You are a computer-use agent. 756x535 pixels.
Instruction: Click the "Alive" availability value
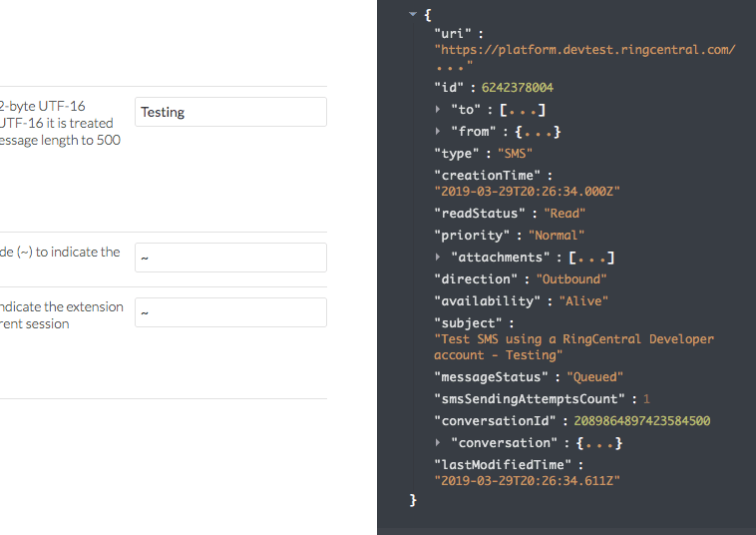coord(583,301)
